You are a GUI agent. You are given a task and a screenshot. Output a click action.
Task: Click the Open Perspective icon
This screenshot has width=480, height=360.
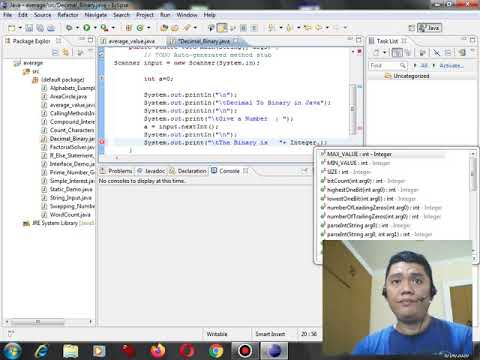(412, 28)
